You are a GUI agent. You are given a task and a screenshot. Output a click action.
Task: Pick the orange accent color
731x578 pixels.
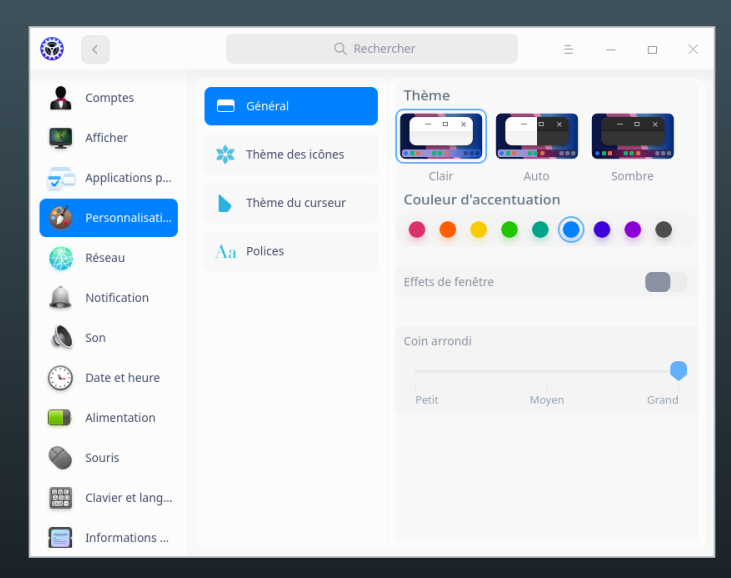[448, 229]
